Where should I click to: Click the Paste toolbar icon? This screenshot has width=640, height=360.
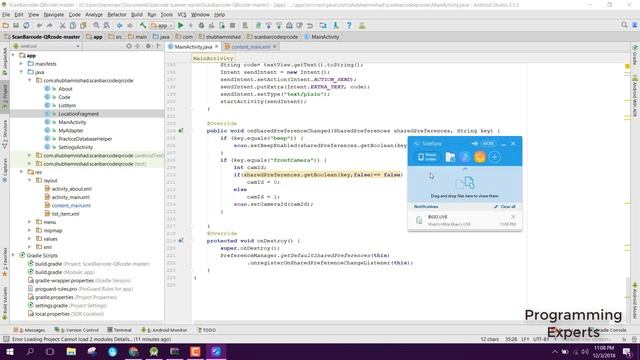coord(83,25)
